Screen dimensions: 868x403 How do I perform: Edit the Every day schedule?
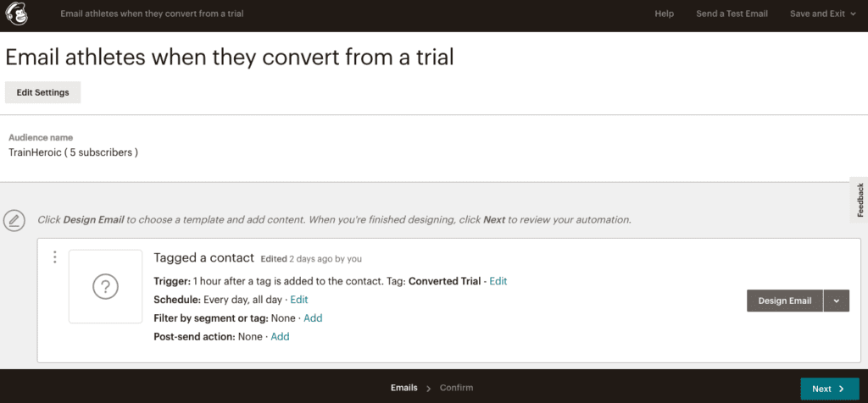(x=299, y=300)
